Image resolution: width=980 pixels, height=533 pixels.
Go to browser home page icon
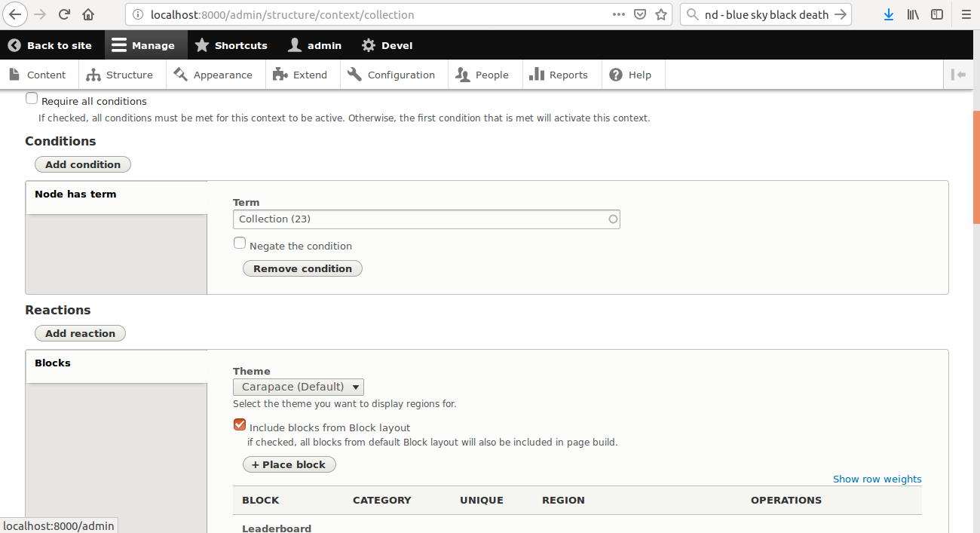click(88, 14)
